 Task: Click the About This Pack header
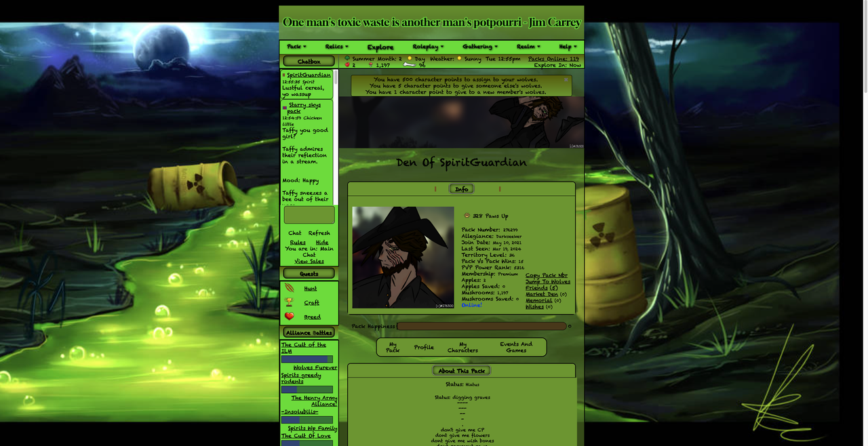[x=461, y=371]
